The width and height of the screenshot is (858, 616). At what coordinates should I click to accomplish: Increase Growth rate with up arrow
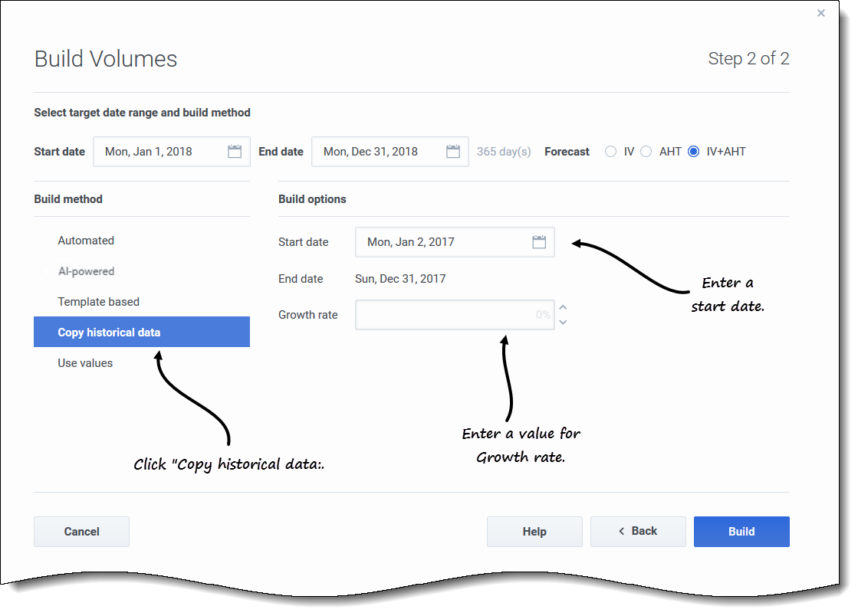(x=564, y=308)
